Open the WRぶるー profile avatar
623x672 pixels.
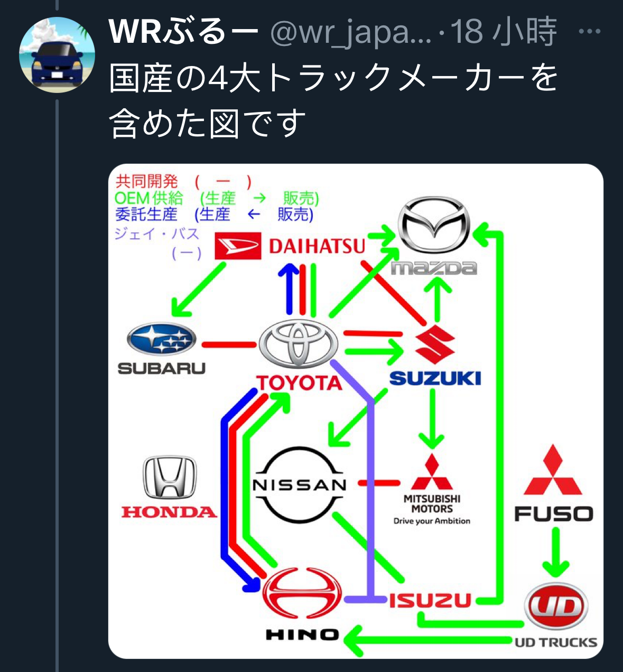(x=57, y=55)
